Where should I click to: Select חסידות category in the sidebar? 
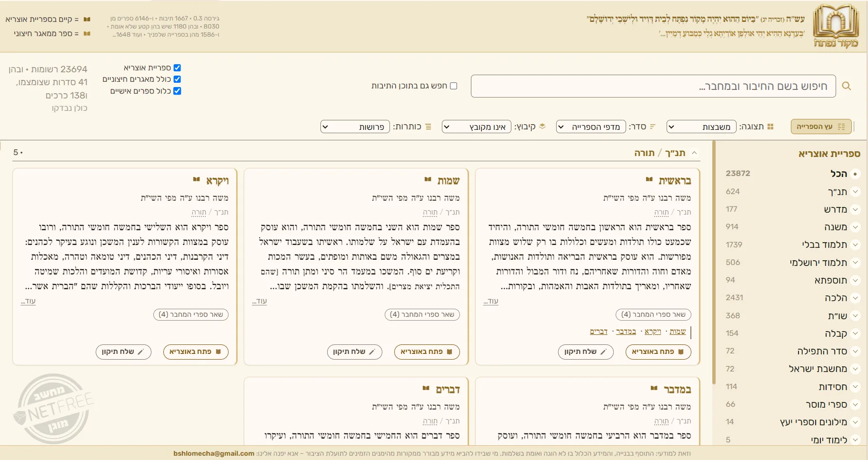click(x=833, y=387)
